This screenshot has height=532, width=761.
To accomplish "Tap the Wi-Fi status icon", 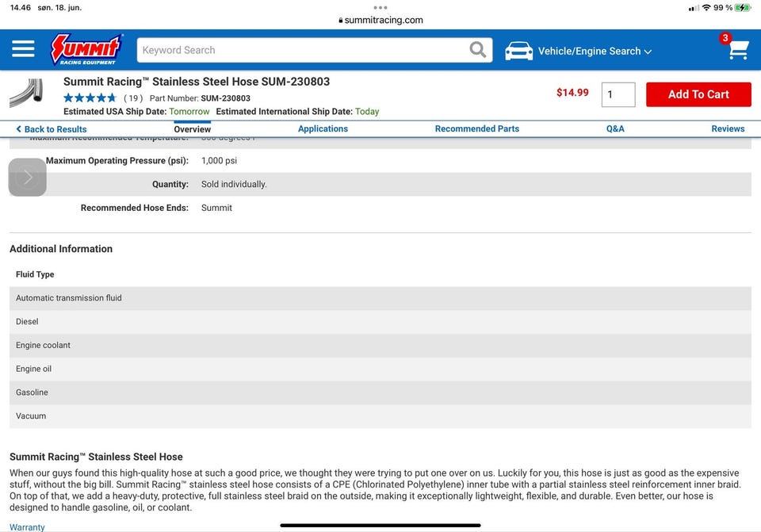I will [706, 8].
